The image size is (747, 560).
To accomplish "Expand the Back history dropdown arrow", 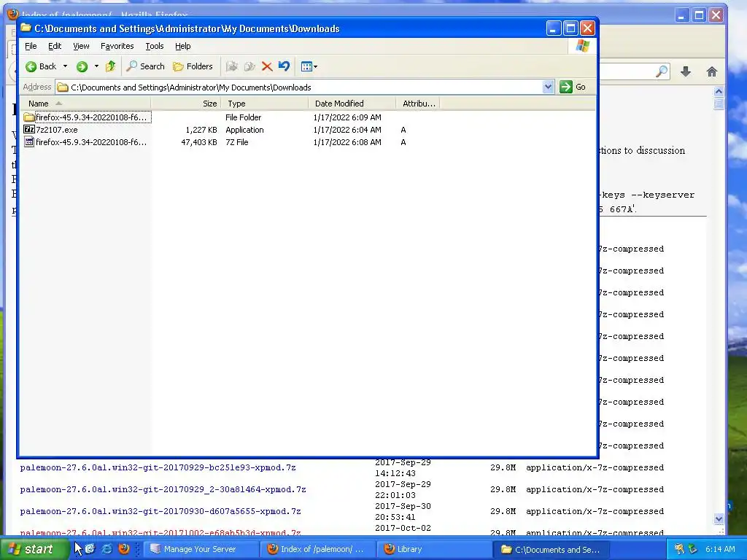I will [65, 66].
